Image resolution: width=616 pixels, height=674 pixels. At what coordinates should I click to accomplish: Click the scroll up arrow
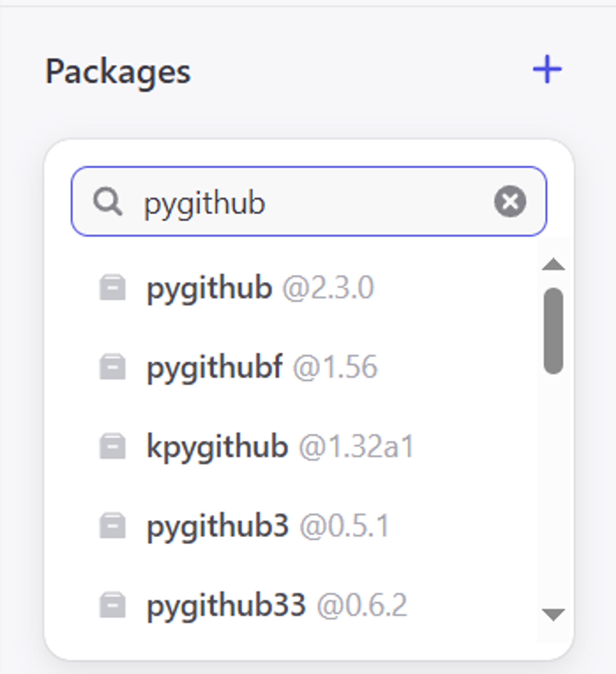point(553,264)
